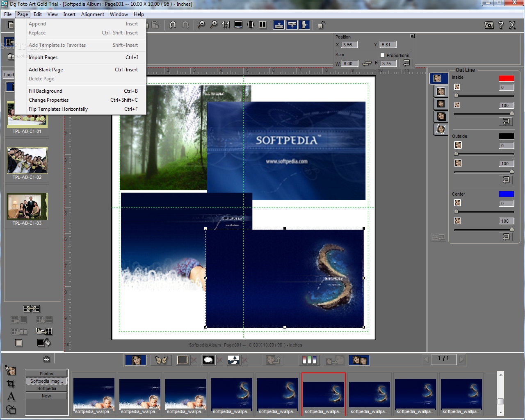
Task: Click the Y position field showing 5.81
Action: (x=388, y=45)
